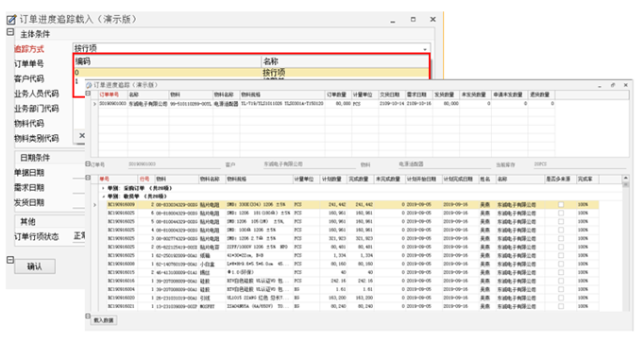Tick 是否多来源 checkbox for 小白盒 row

[x=561, y=264]
